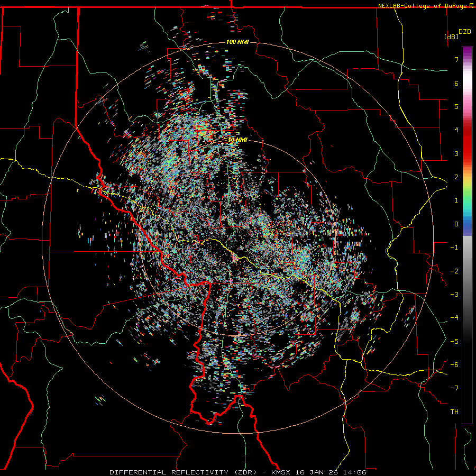Screen dimensions: 476x476
Task: Click the [dB] unit label
Action: tap(451, 36)
